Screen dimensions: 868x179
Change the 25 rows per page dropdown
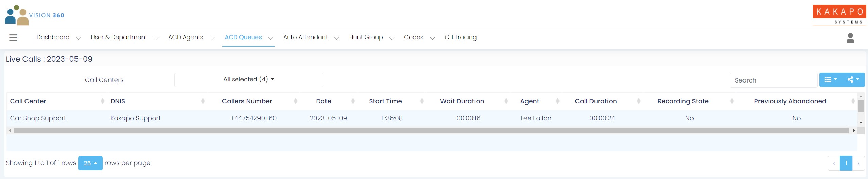pyautogui.click(x=90, y=163)
